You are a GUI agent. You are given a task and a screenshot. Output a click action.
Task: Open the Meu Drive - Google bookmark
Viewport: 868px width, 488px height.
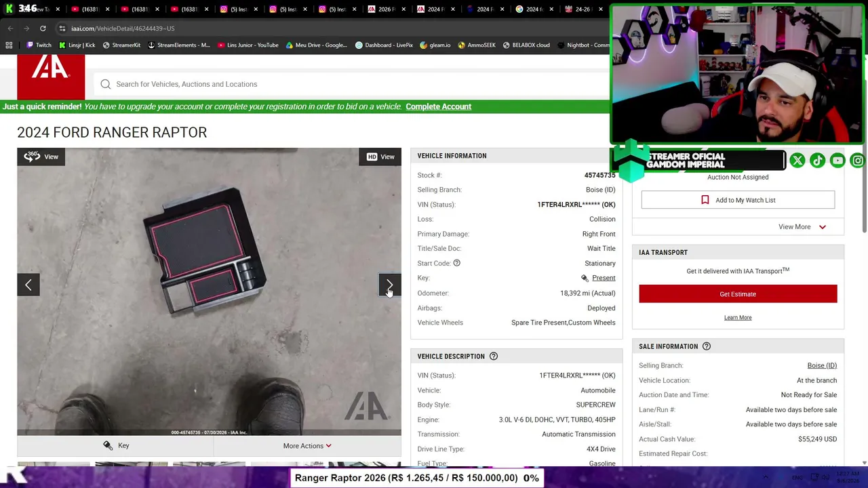coord(316,45)
